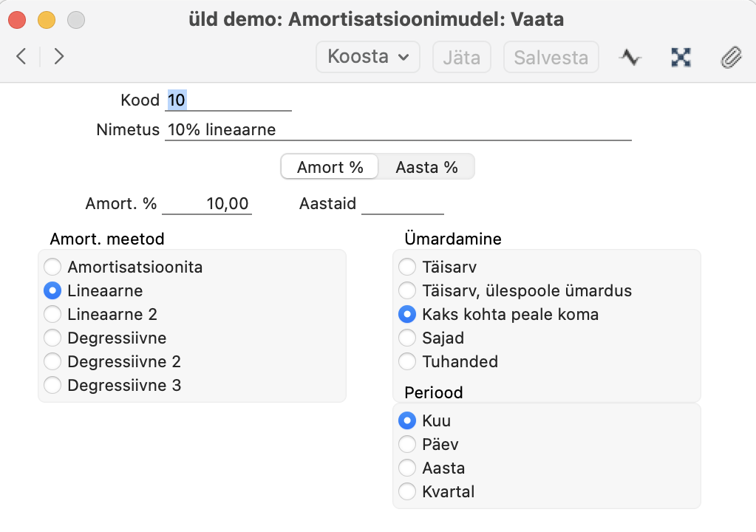The height and width of the screenshot is (532, 756).
Task: Click the Kood input field
Action: [228, 100]
